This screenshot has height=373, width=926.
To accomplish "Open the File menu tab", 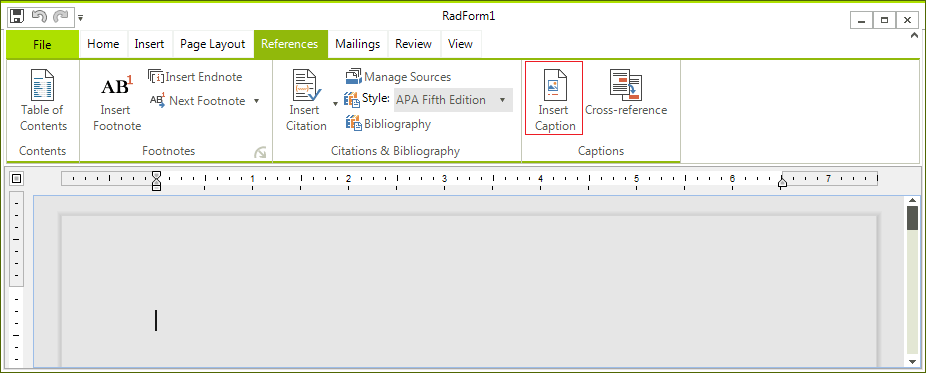I will [43, 44].
